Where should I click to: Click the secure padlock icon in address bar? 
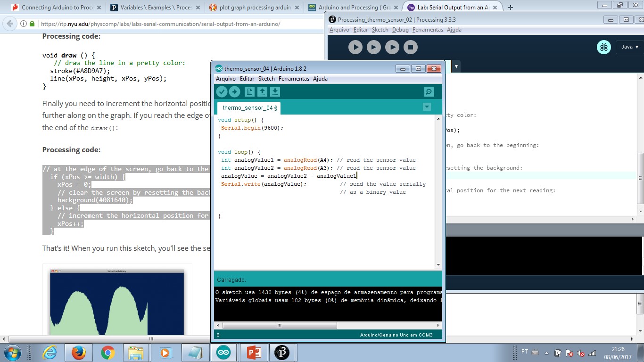(32, 24)
